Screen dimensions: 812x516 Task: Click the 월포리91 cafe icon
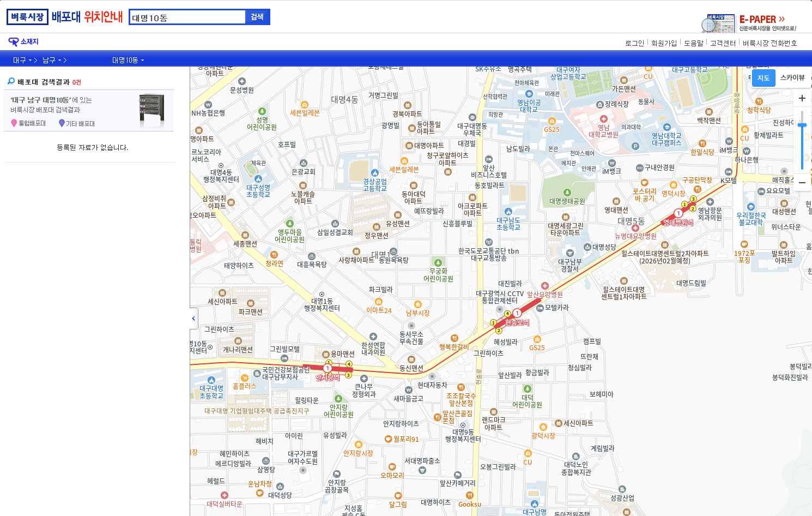[x=388, y=439]
